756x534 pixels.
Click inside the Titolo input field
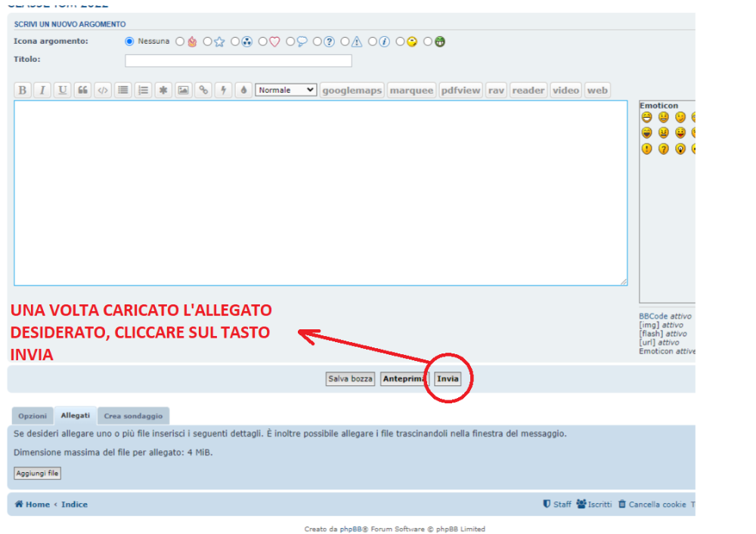point(238,60)
